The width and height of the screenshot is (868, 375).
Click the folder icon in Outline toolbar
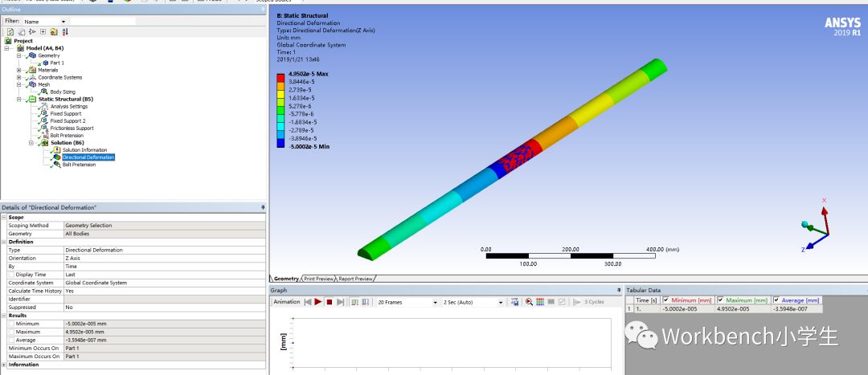tap(54, 32)
